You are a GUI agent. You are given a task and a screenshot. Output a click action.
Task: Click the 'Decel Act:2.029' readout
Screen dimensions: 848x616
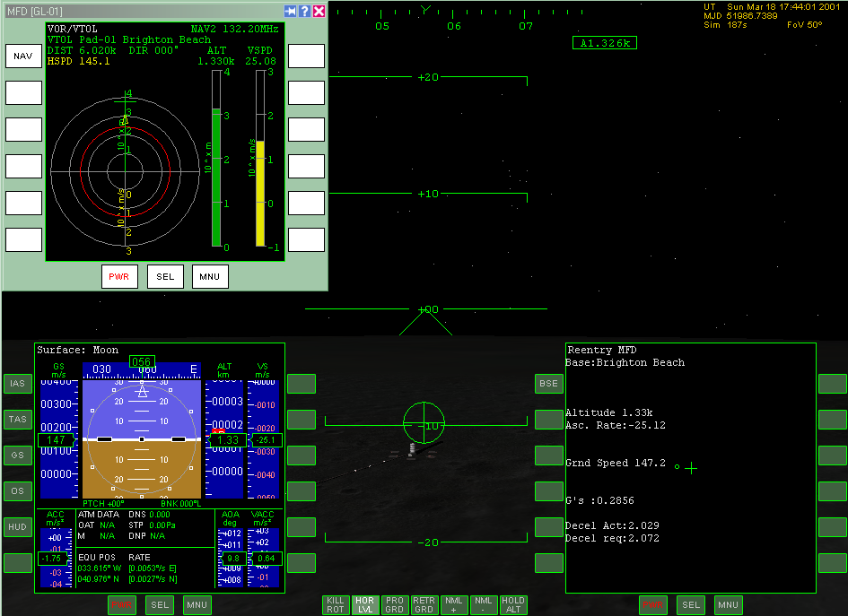(x=612, y=525)
